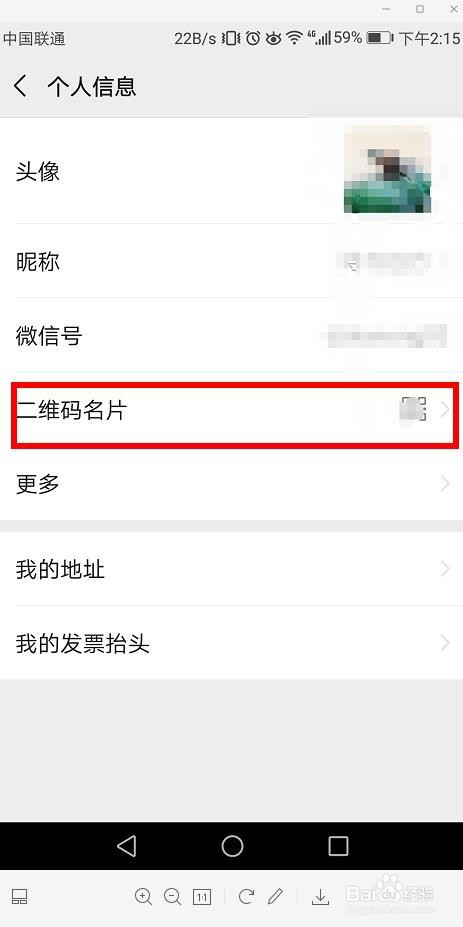Open the profile avatar thumbnail

click(x=387, y=171)
